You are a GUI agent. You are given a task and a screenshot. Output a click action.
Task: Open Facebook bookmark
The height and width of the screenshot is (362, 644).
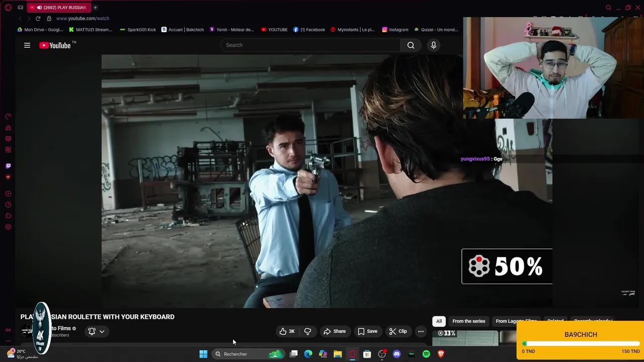pyautogui.click(x=309, y=30)
